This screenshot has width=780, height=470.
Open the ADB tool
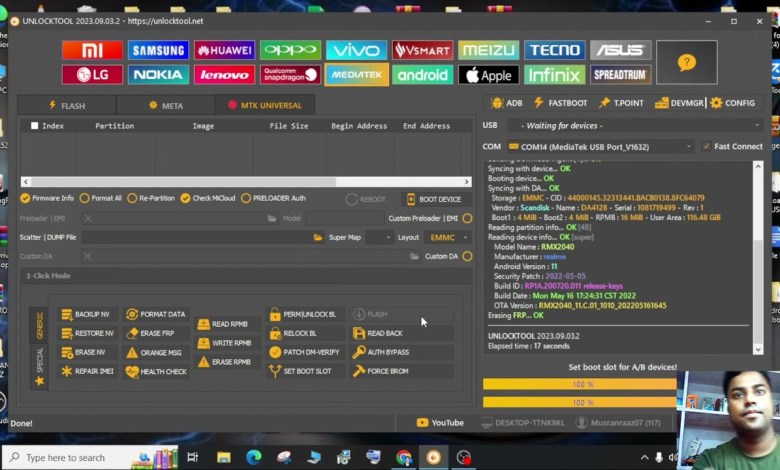point(506,103)
